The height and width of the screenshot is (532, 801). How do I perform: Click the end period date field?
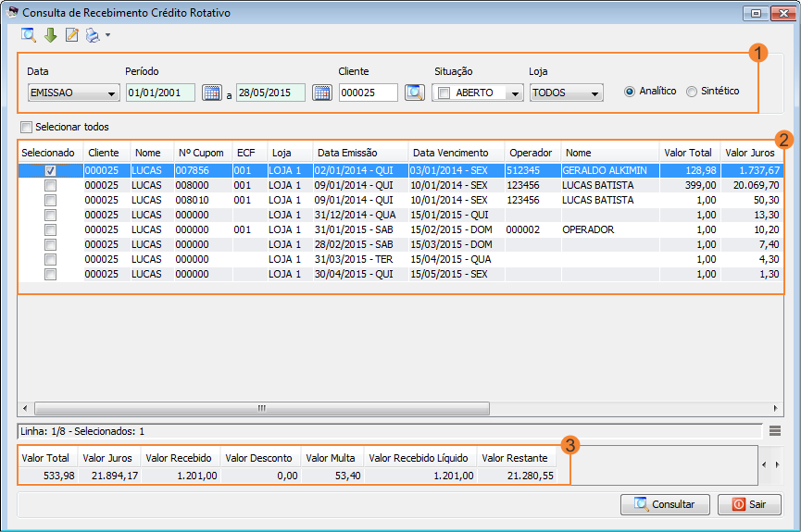(270, 93)
